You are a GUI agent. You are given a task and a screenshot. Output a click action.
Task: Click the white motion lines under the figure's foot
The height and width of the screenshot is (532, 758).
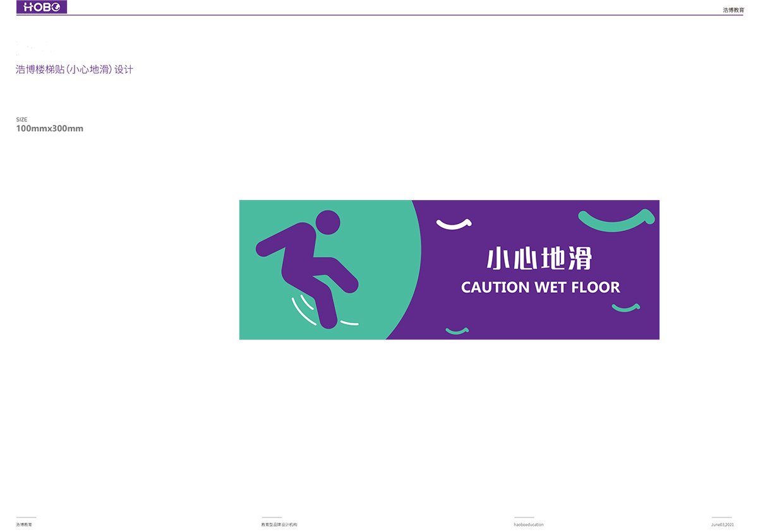(304, 309)
